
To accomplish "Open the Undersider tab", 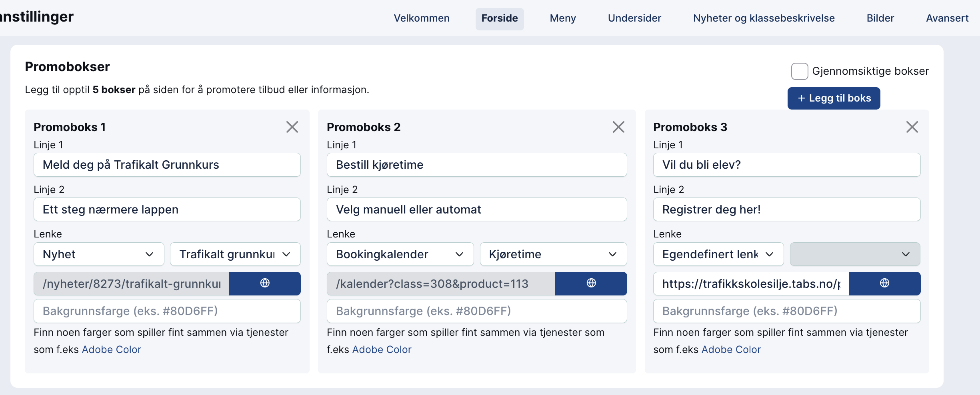I will tap(634, 18).
